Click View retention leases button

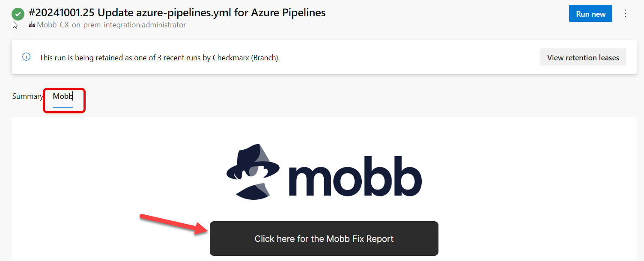(583, 57)
